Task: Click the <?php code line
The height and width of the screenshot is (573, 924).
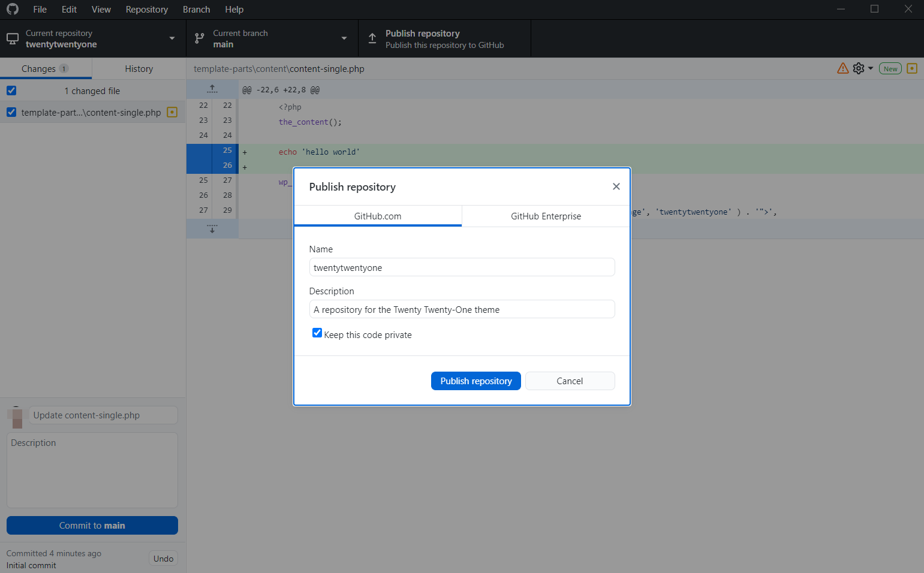Action: click(290, 107)
